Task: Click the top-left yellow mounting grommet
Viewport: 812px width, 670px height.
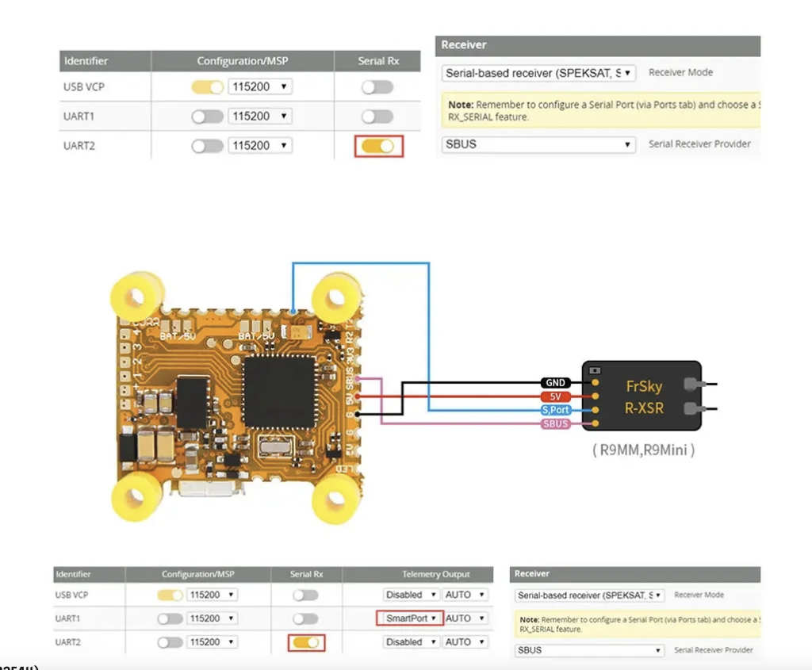Action: point(136,299)
